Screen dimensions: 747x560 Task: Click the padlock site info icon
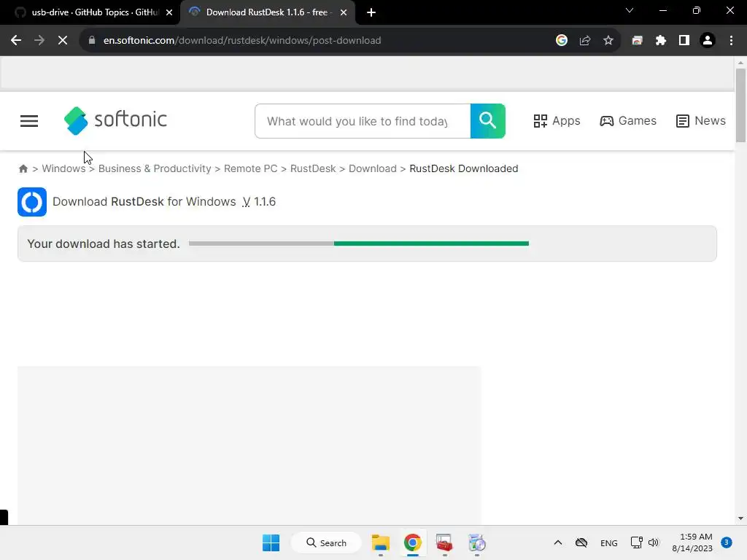pyautogui.click(x=92, y=41)
